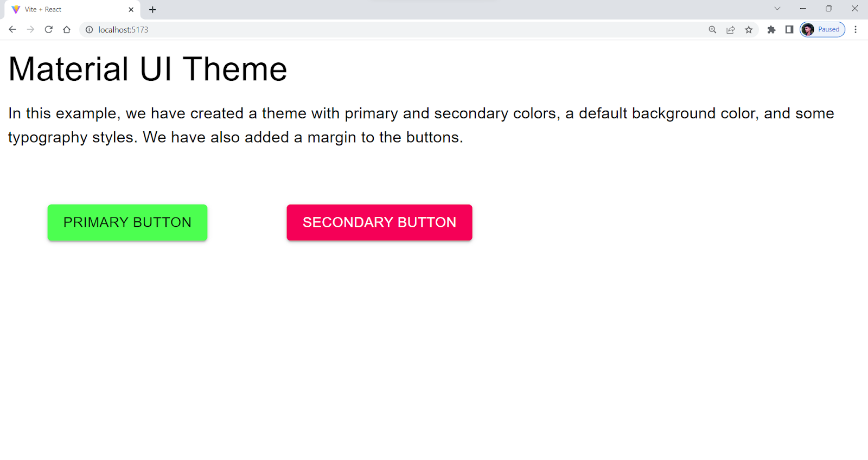Screen dimensions: 868x460
Task: Close the Vite + React tab
Action: point(131,10)
